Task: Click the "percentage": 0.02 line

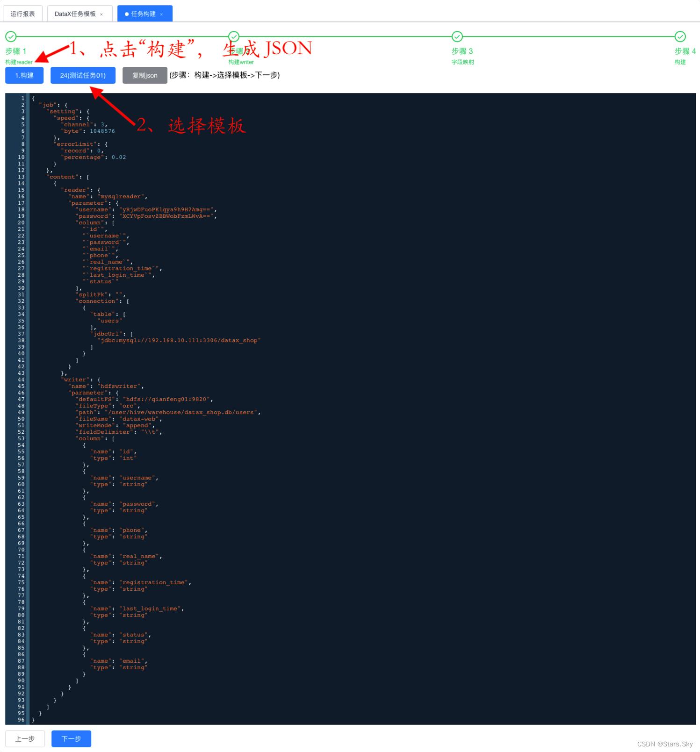Action: coord(94,157)
